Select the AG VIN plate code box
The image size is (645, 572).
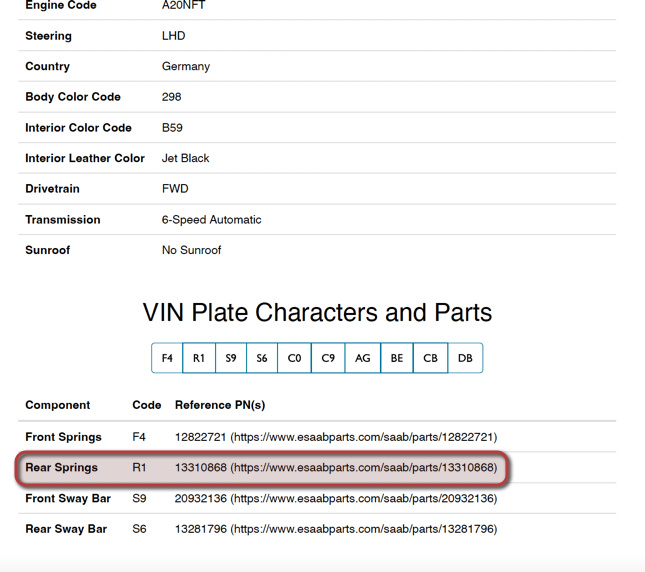point(363,358)
